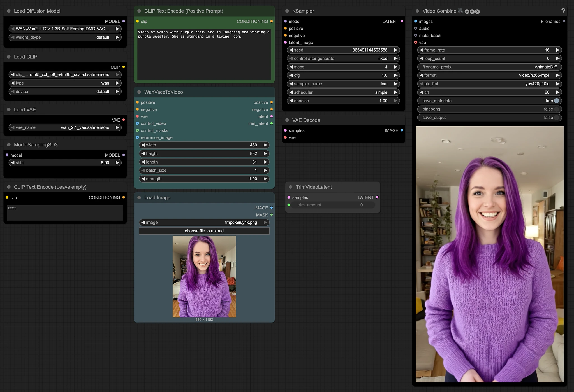Turn on the save_output toggle
Screen dimensions: 574x392
pos(556,118)
